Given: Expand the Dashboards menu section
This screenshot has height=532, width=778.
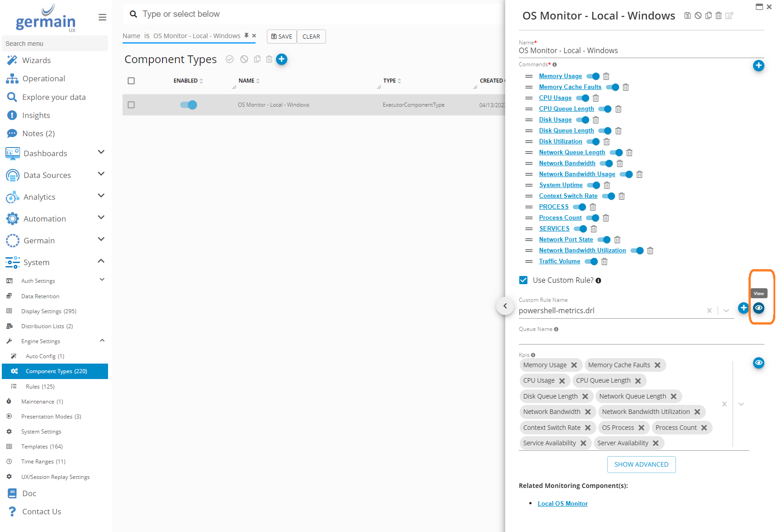Looking at the screenshot, I should [101, 153].
